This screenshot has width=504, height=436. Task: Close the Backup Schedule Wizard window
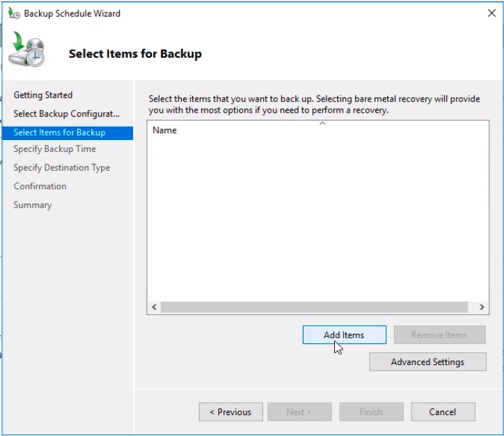click(x=492, y=13)
